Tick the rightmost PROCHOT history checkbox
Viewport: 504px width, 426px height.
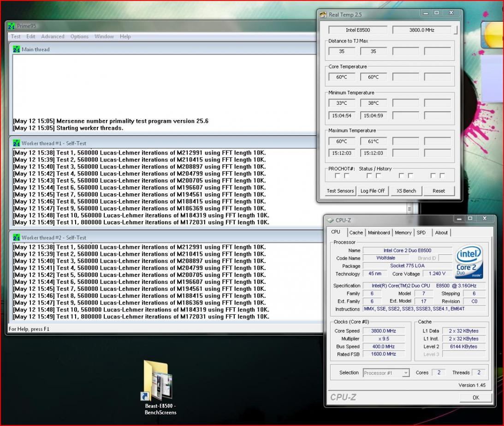pyautogui.click(x=442, y=176)
